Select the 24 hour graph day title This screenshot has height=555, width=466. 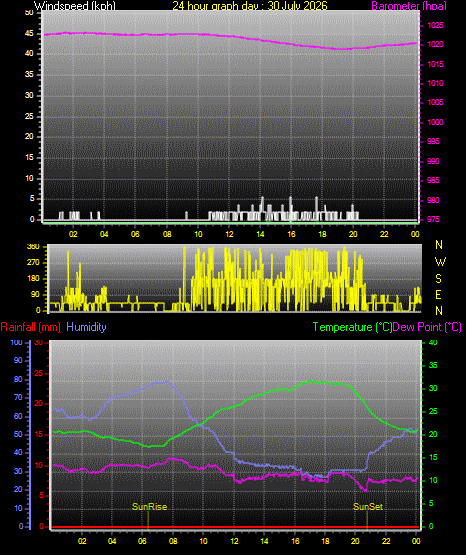coord(250,6)
